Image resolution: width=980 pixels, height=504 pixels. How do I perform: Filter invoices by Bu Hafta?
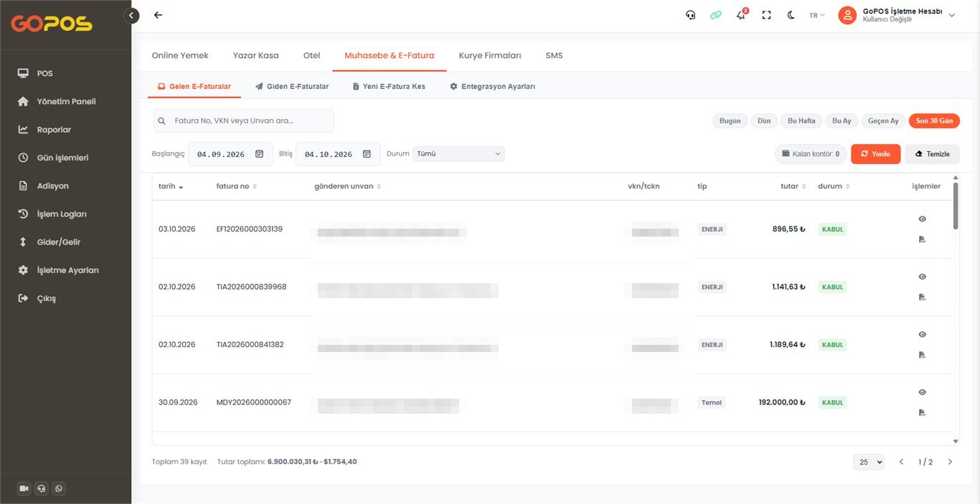click(801, 121)
